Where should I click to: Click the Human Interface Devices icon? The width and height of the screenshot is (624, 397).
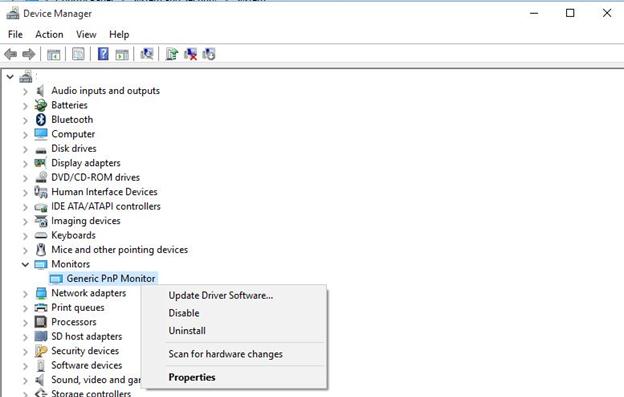point(41,192)
